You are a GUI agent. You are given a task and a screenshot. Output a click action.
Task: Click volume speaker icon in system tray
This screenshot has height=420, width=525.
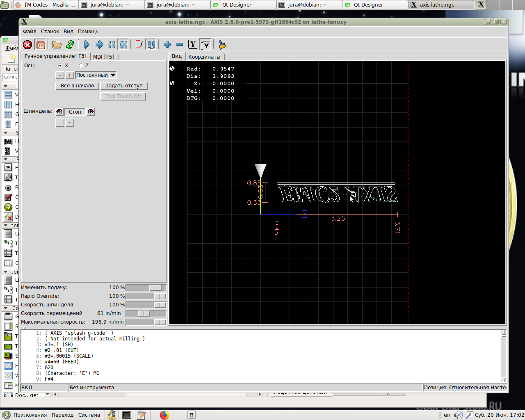(x=458, y=415)
